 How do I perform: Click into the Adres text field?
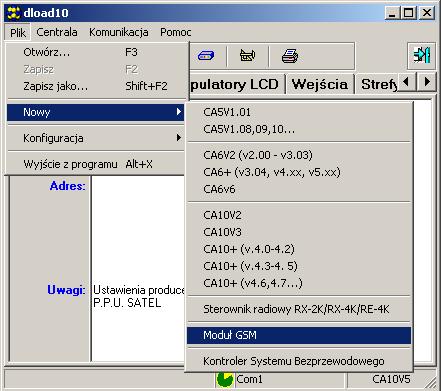[138, 229]
